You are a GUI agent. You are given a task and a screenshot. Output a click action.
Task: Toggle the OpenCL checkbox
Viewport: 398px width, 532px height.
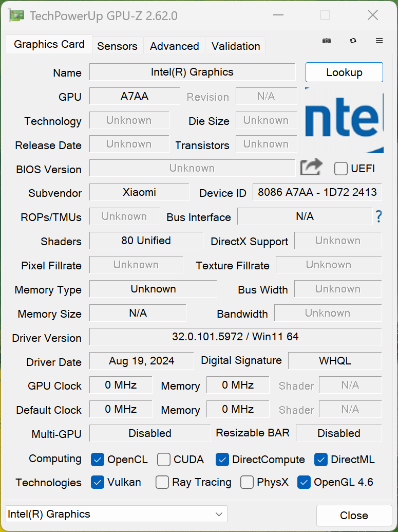tap(98, 460)
